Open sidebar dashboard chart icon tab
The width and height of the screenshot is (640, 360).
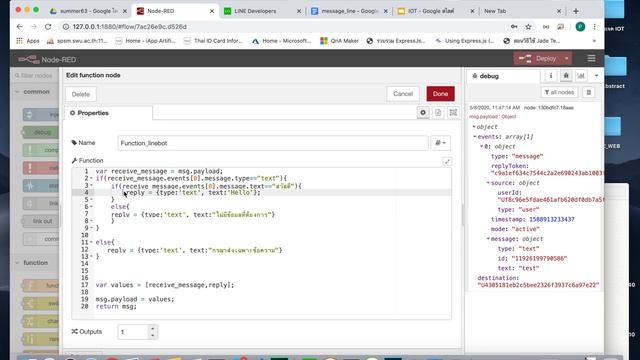(x=581, y=76)
